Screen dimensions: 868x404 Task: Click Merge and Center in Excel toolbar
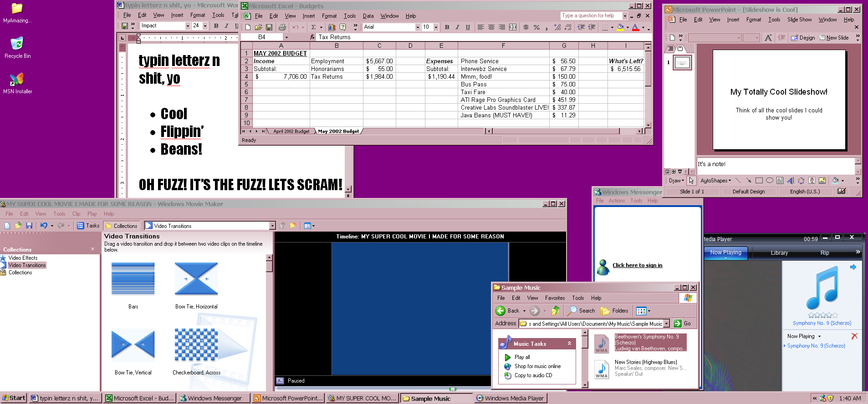pyautogui.click(x=513, y=27)
